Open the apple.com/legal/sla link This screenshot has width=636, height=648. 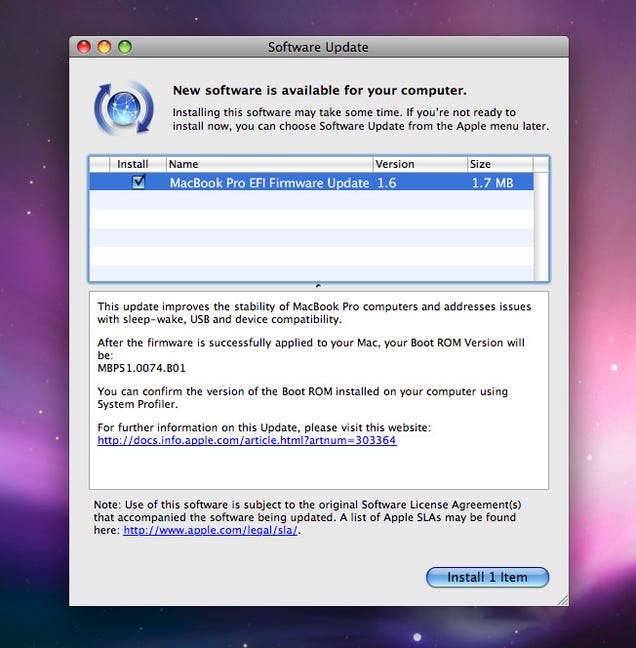tap(210, 530)
